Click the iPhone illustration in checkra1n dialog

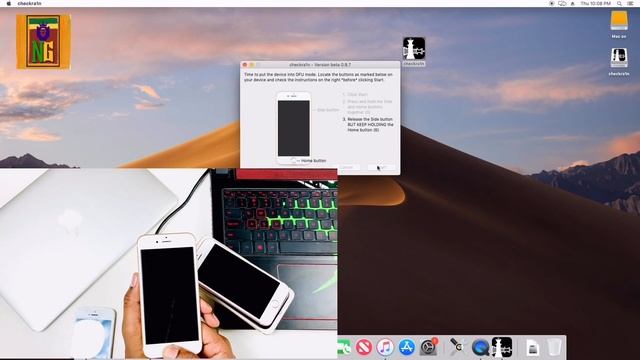tap(293, 128)
